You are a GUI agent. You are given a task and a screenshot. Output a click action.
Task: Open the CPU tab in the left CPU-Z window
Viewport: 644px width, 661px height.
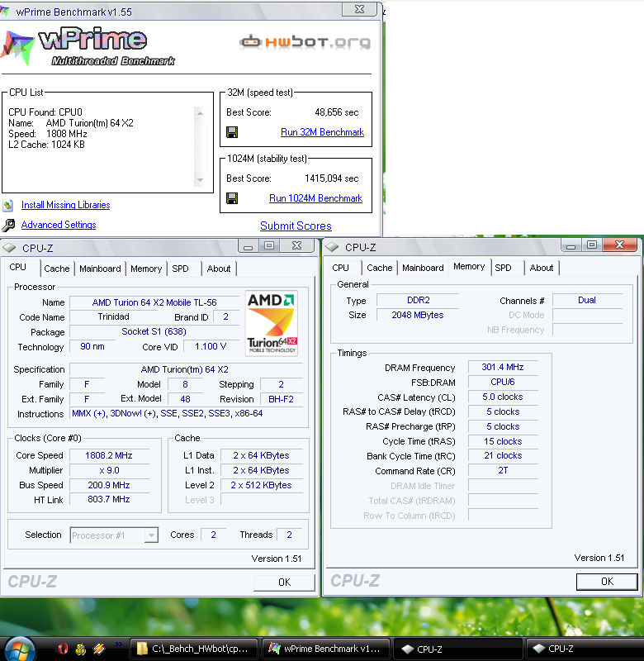click(18, 267)
